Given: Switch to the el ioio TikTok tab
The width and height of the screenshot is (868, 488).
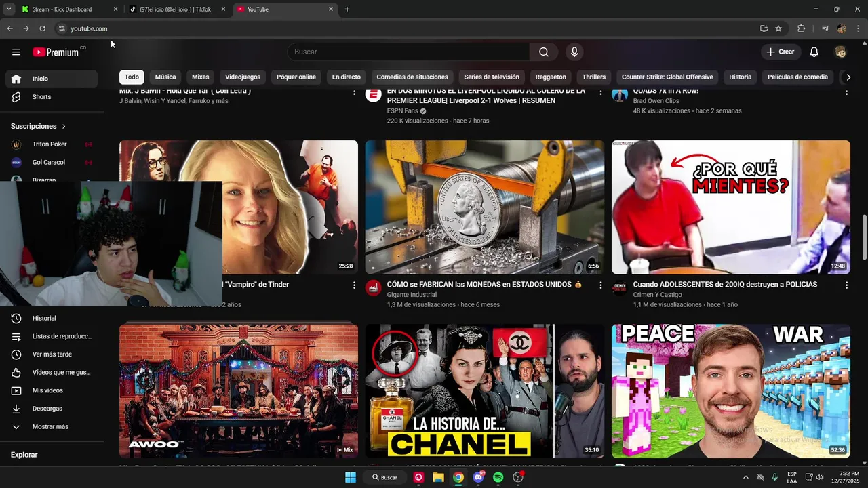Looking at the screenshot, I should [x=176, y=9].
